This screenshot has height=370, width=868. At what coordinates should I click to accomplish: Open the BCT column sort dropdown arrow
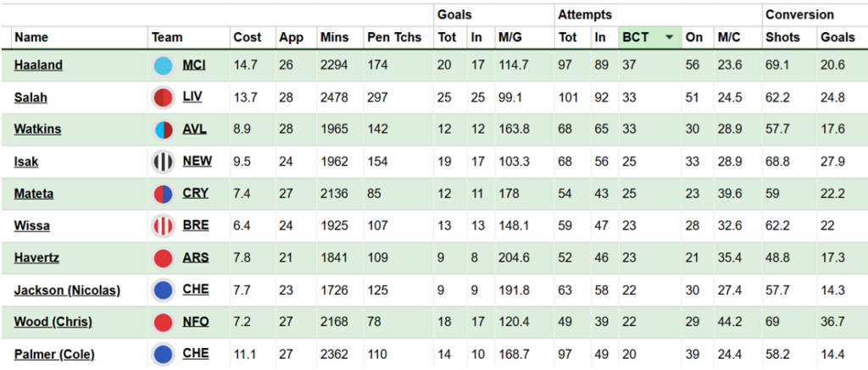670,37
